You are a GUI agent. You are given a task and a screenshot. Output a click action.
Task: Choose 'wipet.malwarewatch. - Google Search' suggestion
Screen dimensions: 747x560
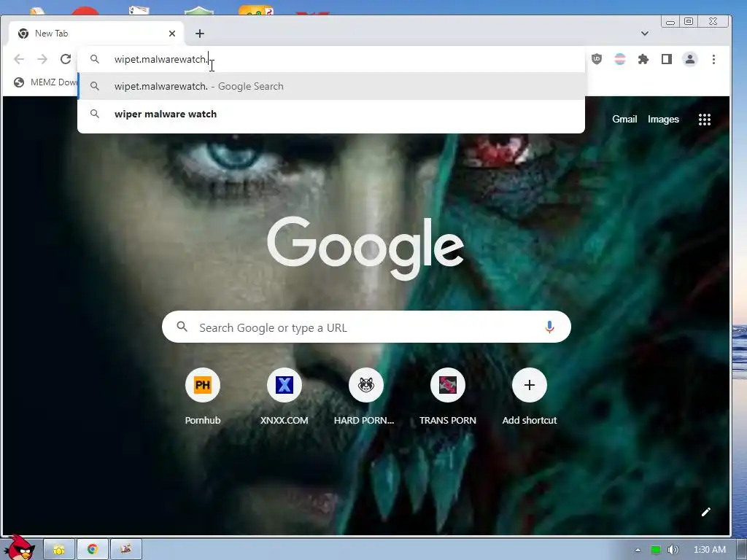(x=331, y=86)
